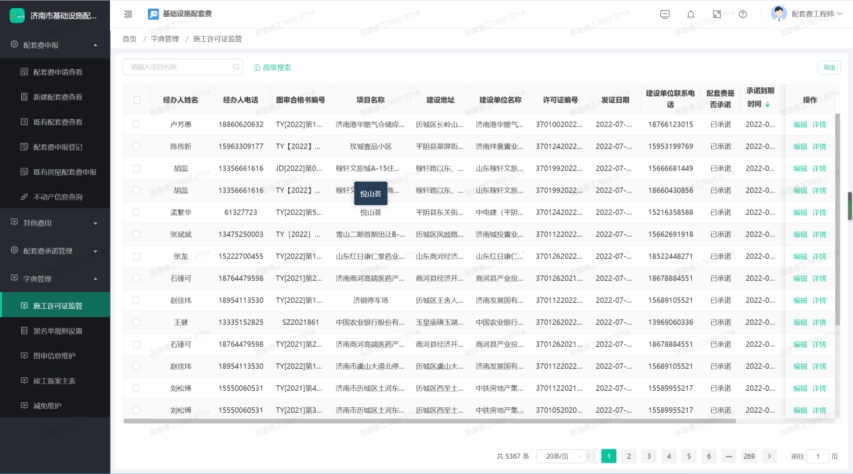Tick the checkbox for 孟繁华 row
The width and height of the screenshot is (853, 474).
point(136,212)
